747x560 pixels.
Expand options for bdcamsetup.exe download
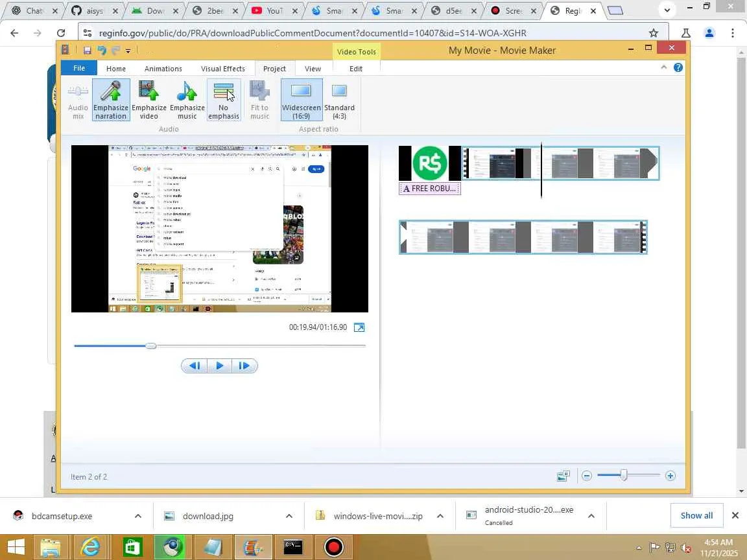tap(138, 516)
